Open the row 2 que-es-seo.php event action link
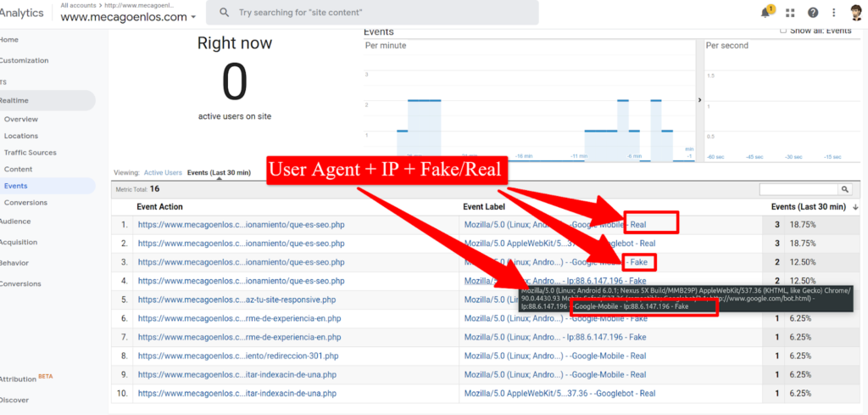The width and height of the screenshot is (868, 415). click(x=242, y=244)
